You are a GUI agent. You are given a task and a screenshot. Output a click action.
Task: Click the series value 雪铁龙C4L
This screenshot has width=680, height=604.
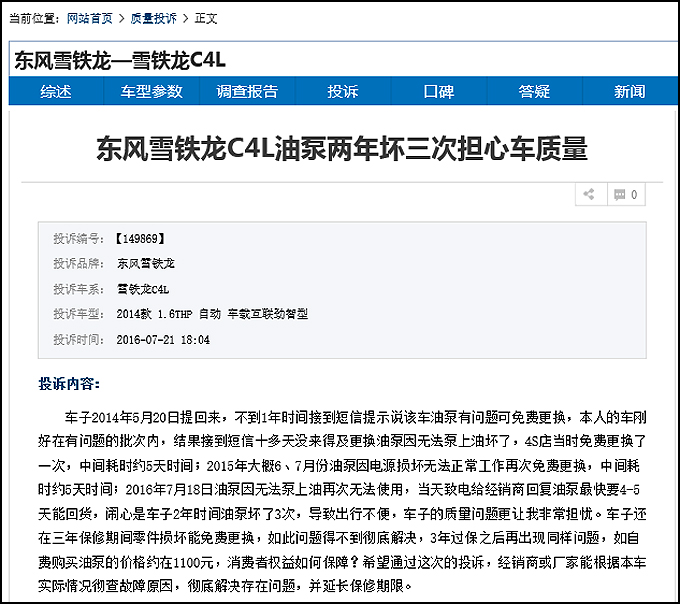(x=143, y=289)
